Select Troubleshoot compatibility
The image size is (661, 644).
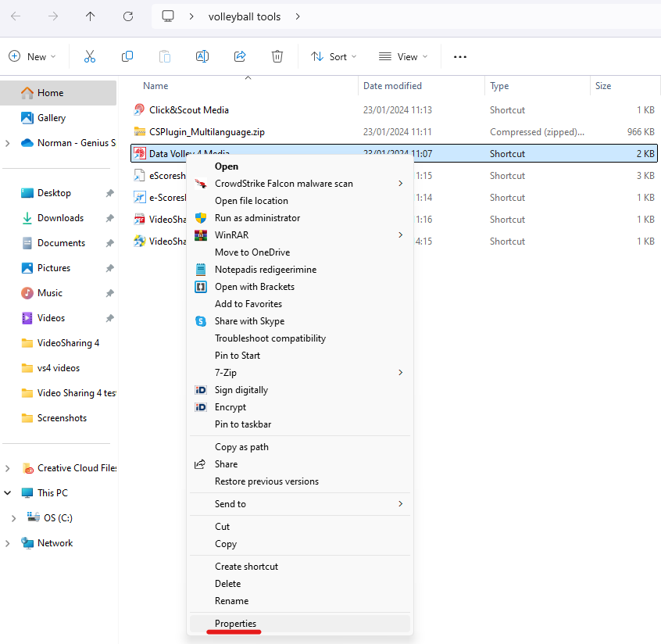(300, 338)
